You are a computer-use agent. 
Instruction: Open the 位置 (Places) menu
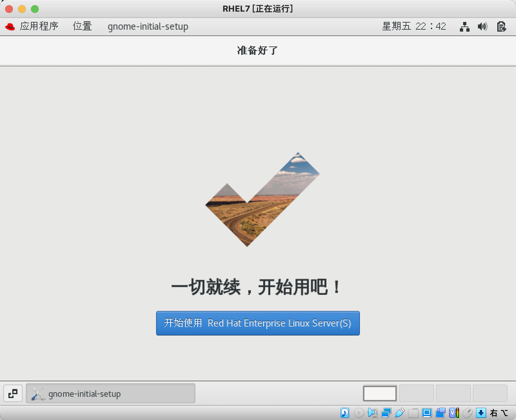[82, 26]
